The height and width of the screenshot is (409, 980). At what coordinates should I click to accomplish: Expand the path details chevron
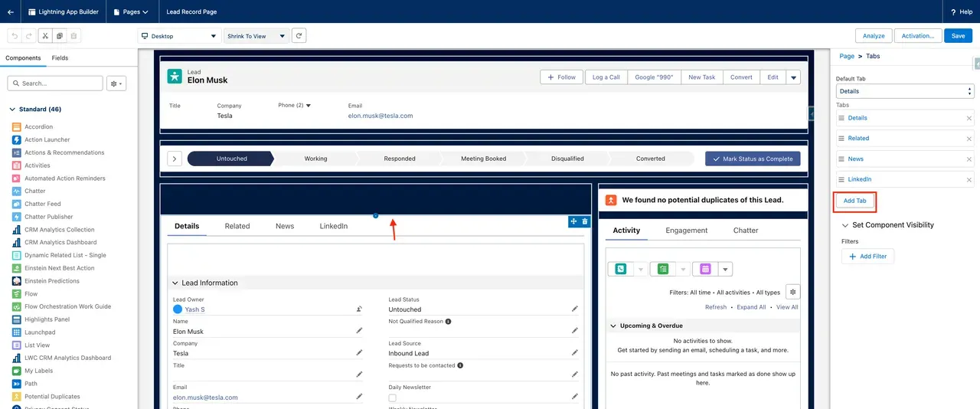(x=175, y=159)
